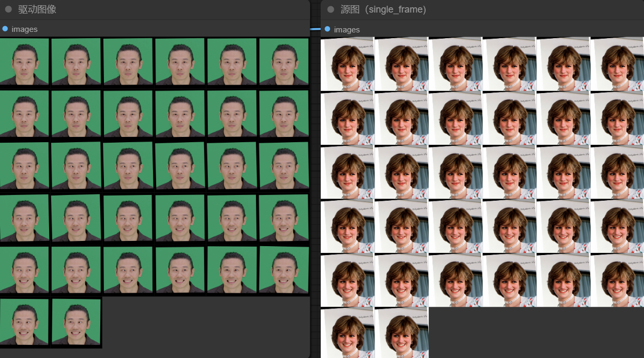Collapse the 驱动图像 node using its gray dot

8,9
